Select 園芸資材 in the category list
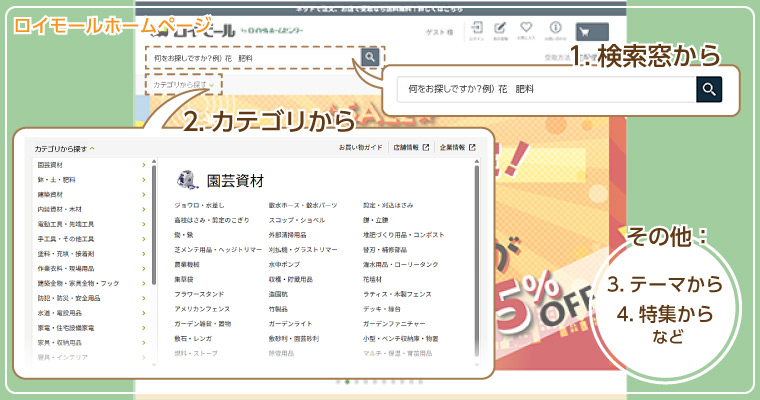 point(50,165)
